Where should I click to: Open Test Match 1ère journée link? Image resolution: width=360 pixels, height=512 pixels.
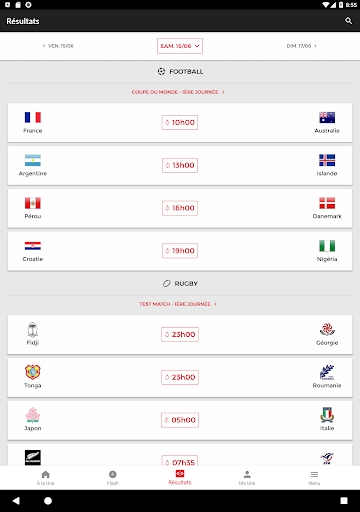(178, 304)
